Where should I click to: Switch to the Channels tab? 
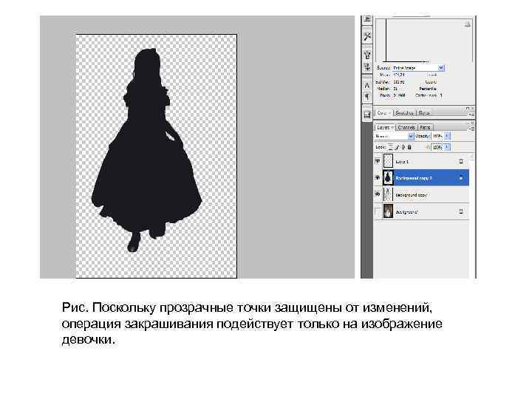(x=406, y=128)
